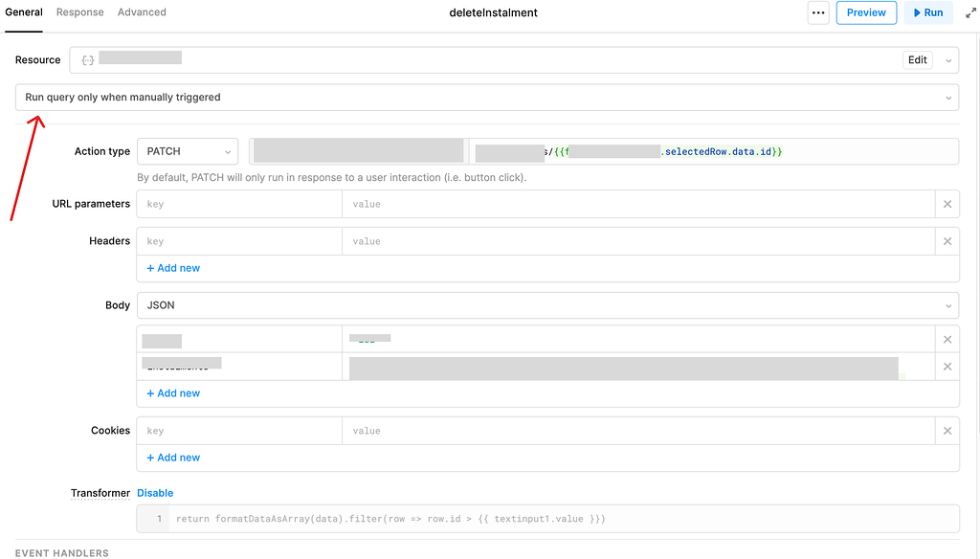Open the Action type PATCH dropdown
Image resolution: width=980 pixels, height=559 pixels.
click(188, 151)
